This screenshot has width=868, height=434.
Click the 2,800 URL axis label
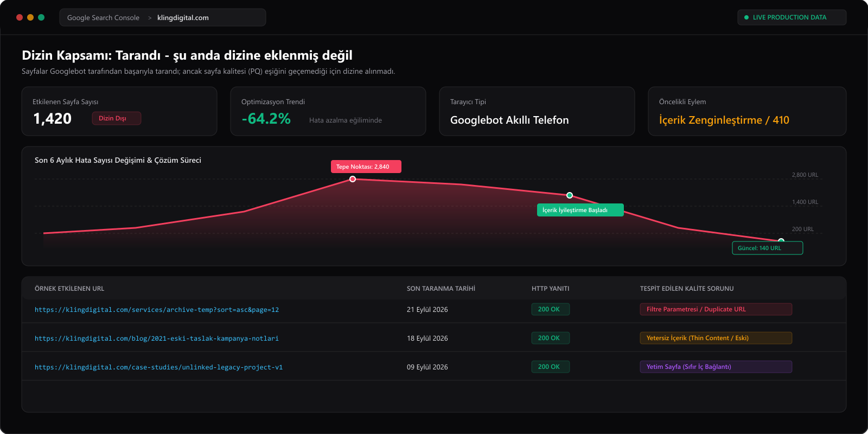coord(805,175)
